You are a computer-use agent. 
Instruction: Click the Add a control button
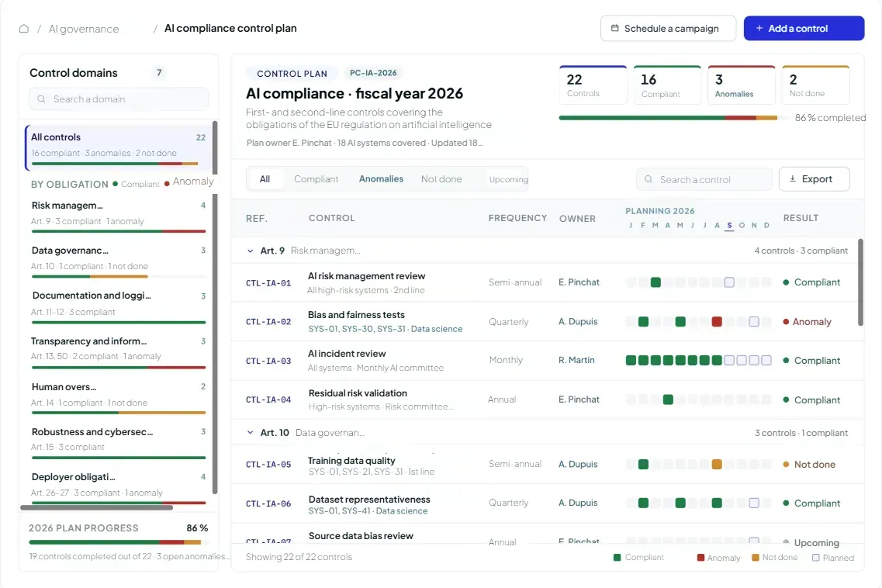click(x=804, y=28)
